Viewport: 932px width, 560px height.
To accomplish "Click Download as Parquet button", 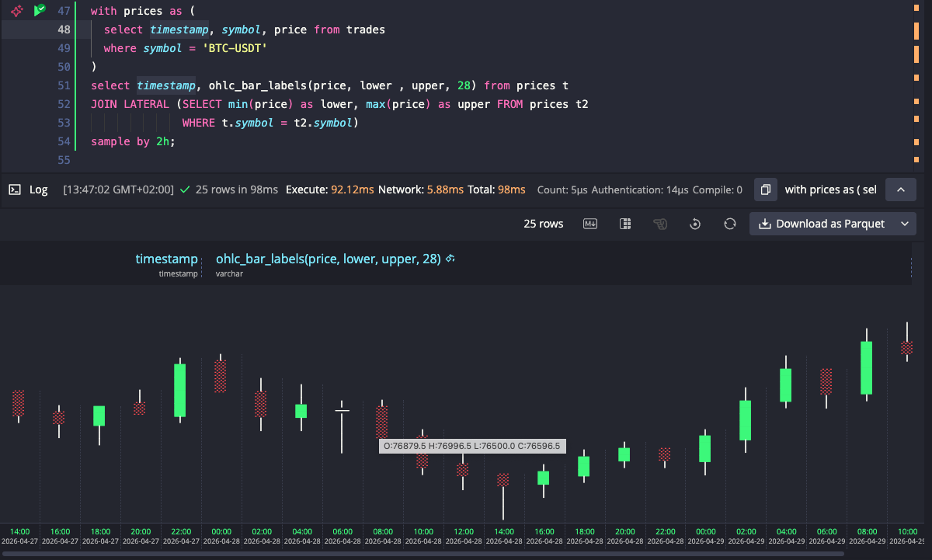I will pos(822,224).
